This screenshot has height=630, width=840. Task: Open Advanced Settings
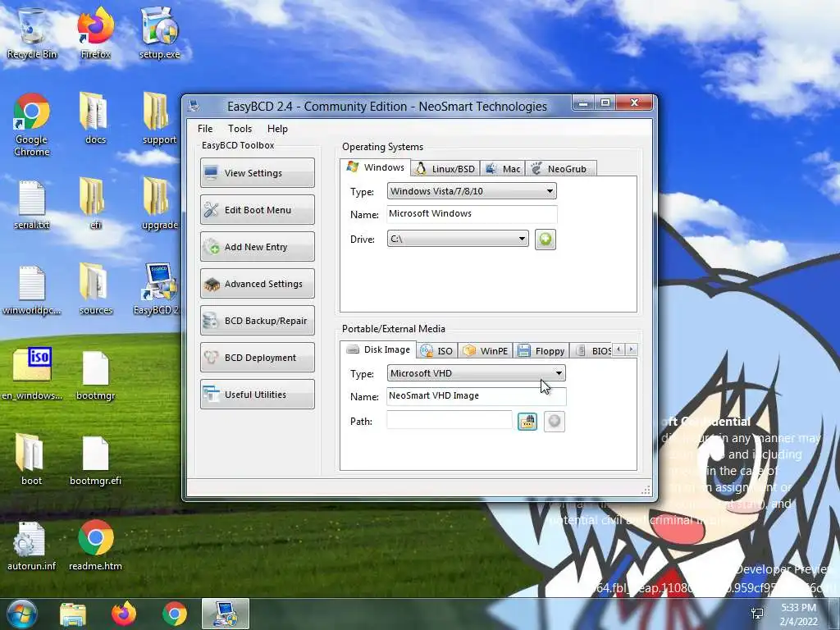click(x=257, y=283)
